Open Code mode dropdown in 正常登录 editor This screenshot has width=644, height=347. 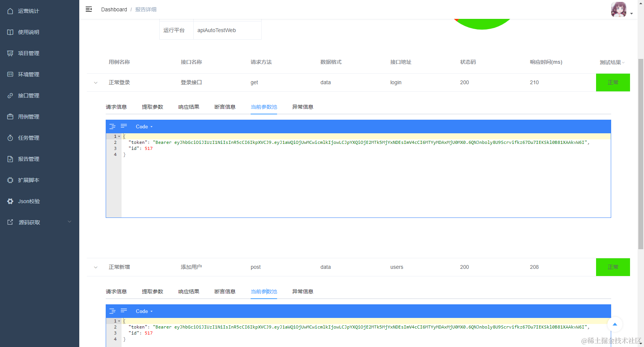144,126
